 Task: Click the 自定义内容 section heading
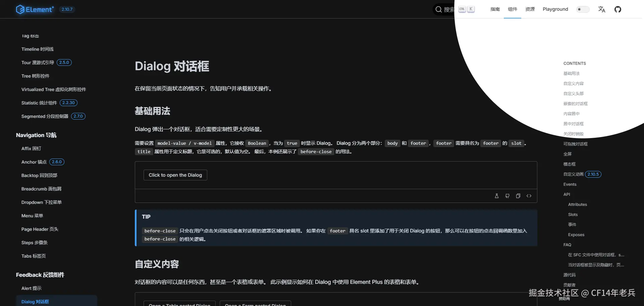click(157, 264)
